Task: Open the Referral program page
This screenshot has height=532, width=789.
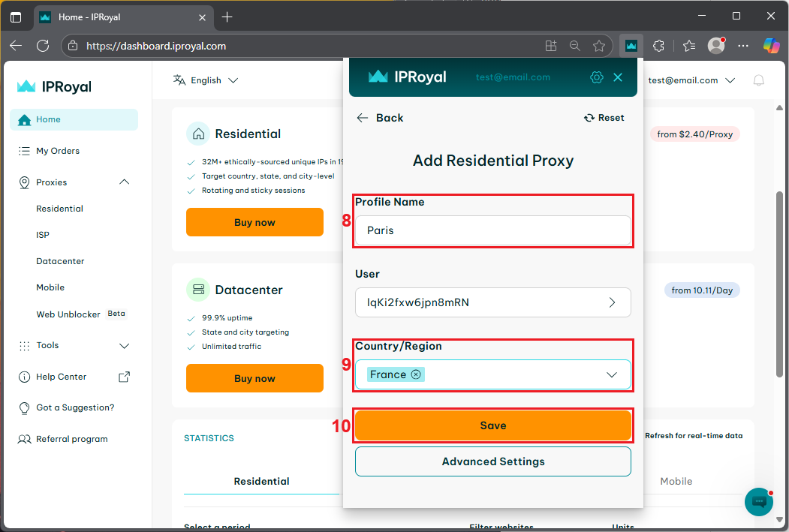Action: (72, 439)
